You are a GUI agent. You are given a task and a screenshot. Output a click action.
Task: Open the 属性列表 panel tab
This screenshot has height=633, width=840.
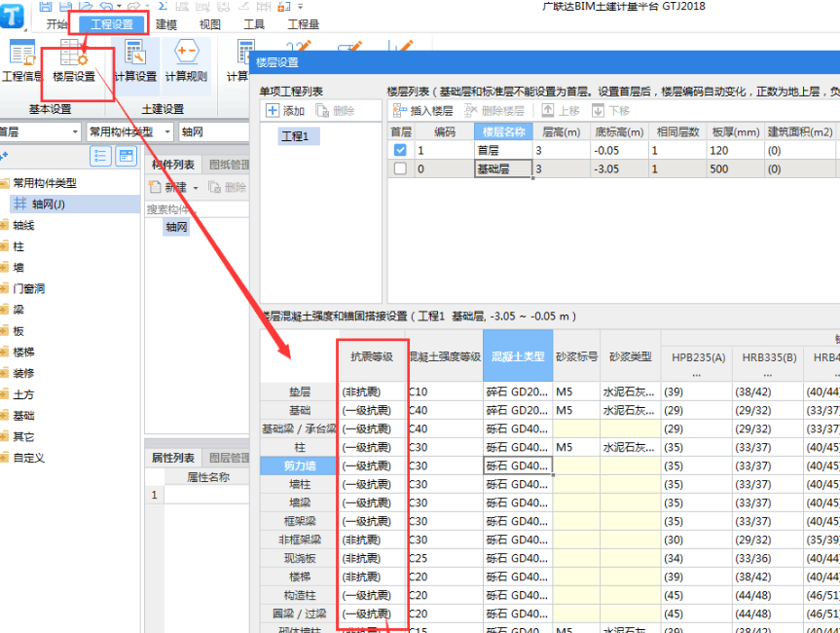point(173,458)
